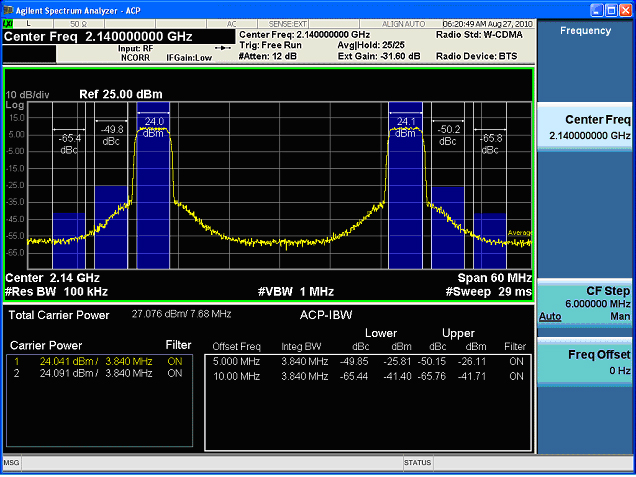
Task: Click the 24.1 dBm carrier marker label
Action: click(406, 127)
